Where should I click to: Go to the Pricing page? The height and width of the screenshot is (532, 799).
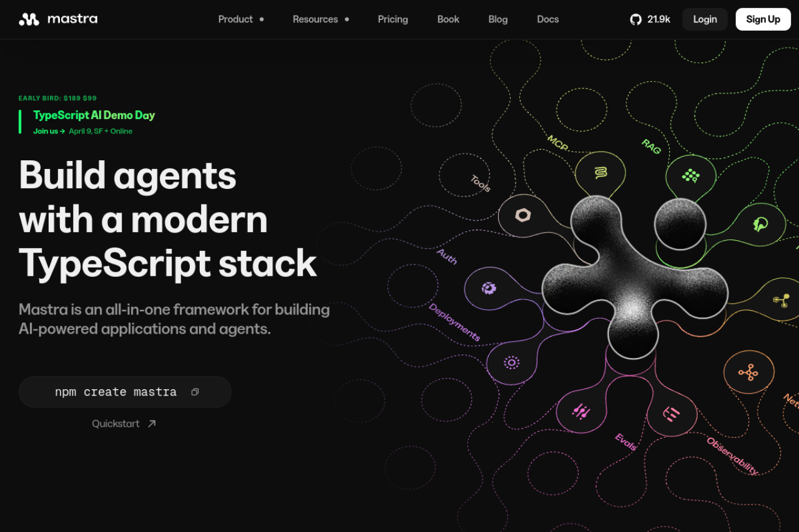(393, 19)
